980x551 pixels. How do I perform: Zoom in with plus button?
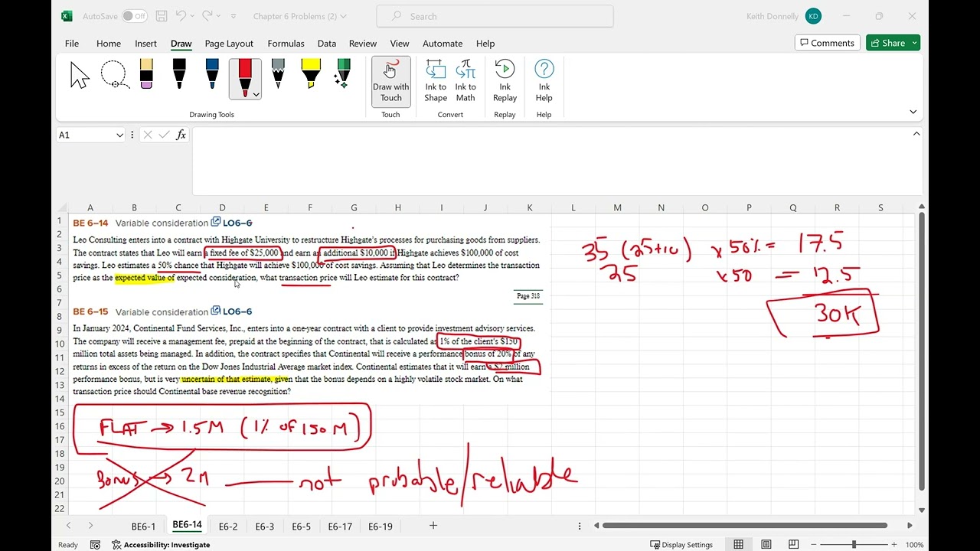pyautogui.click(x=895, y=545)
